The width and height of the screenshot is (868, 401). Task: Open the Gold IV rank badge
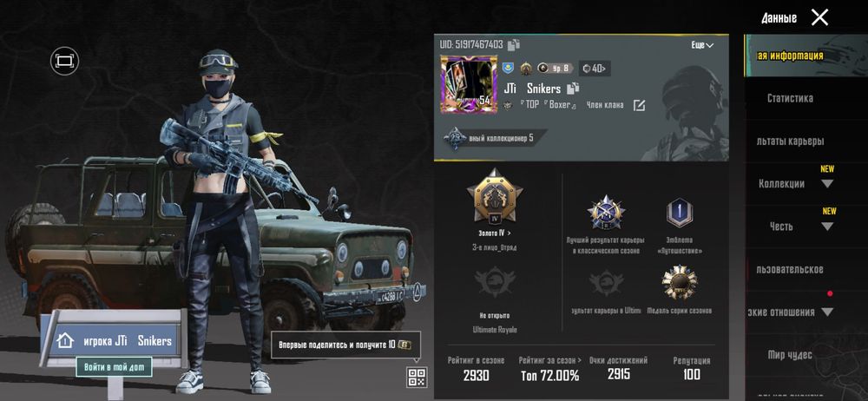tap(495, 197)
